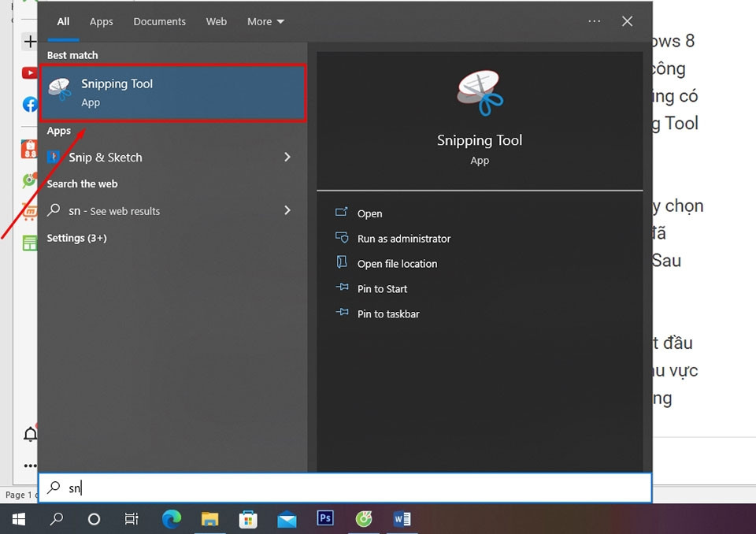Open Settings (3+) results group
Image resolution: width=756 pixels, height=534 pixels.
[x=76, y=238]
